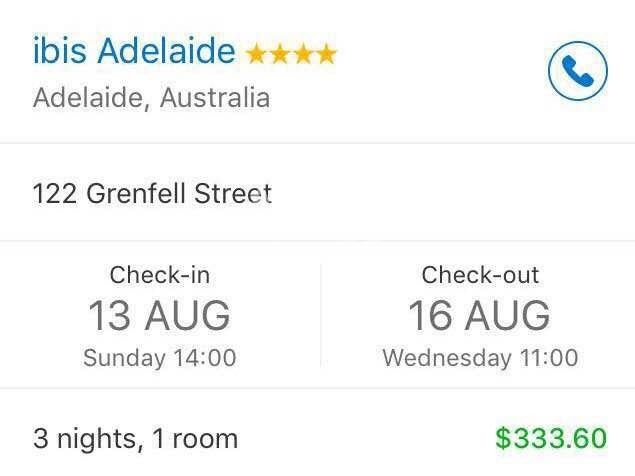The height and width of the screenshot is (476, 635).
Task: Select the 13 AUG check-in date
Action: click(159, 316)
